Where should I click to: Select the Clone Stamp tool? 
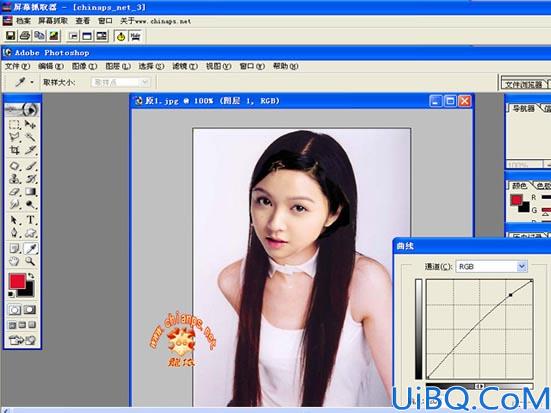[x=14, y=179]
